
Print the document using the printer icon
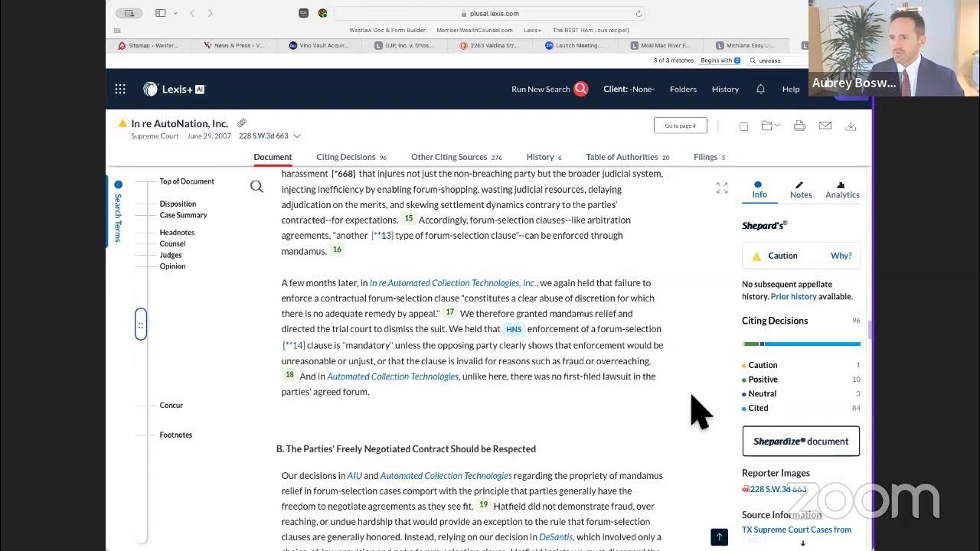click(x=799, y=126)
